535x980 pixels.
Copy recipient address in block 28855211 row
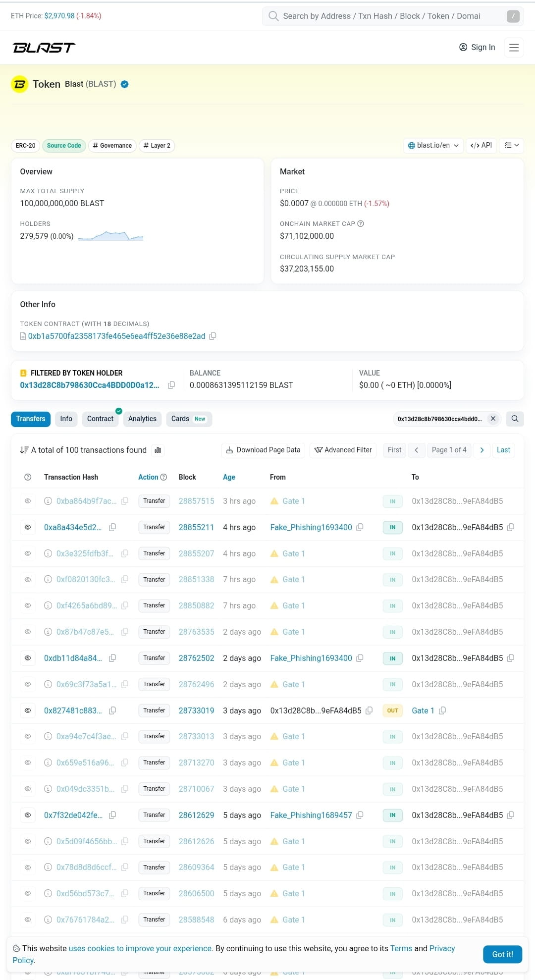click(511, 527)
